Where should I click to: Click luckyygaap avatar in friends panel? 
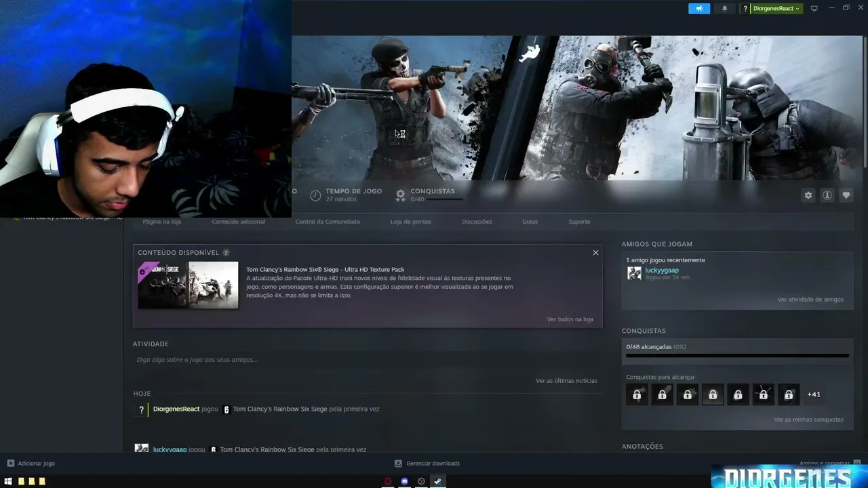point(634,273)
